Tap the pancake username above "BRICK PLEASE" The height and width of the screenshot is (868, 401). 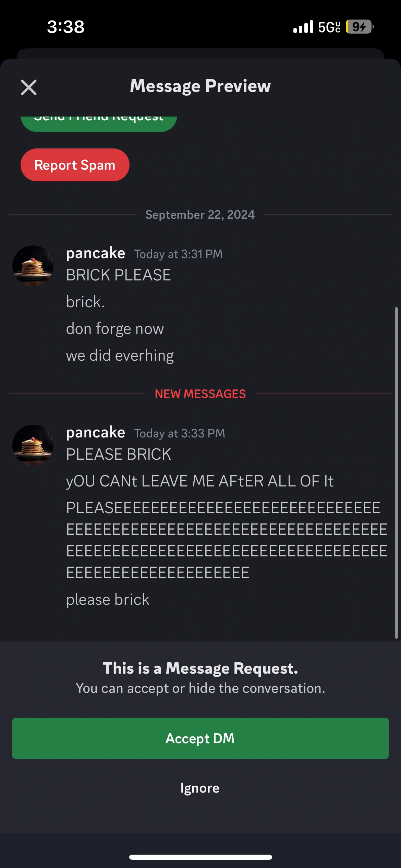tap(96, 253)
